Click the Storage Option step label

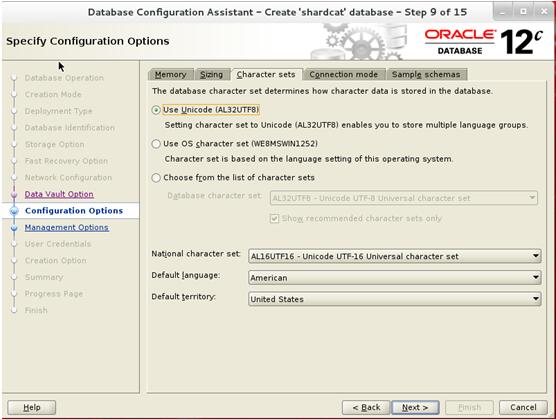point(55,144)
